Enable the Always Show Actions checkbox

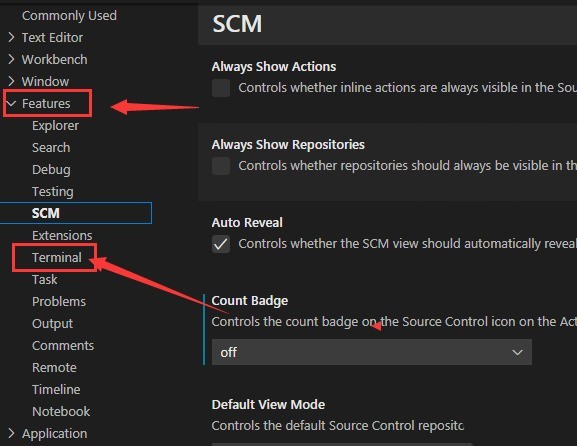pos(221,88)
